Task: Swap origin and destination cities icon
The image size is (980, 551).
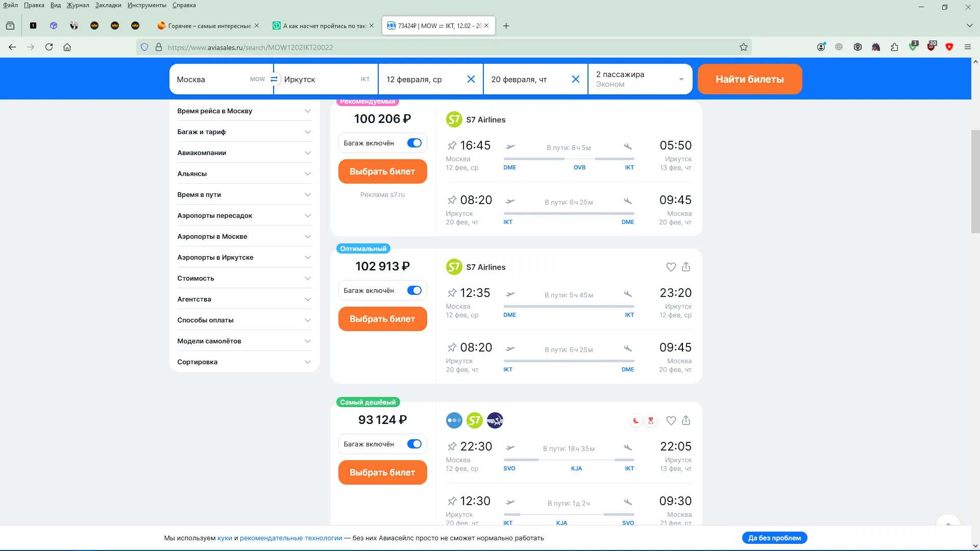Action: 274,79
